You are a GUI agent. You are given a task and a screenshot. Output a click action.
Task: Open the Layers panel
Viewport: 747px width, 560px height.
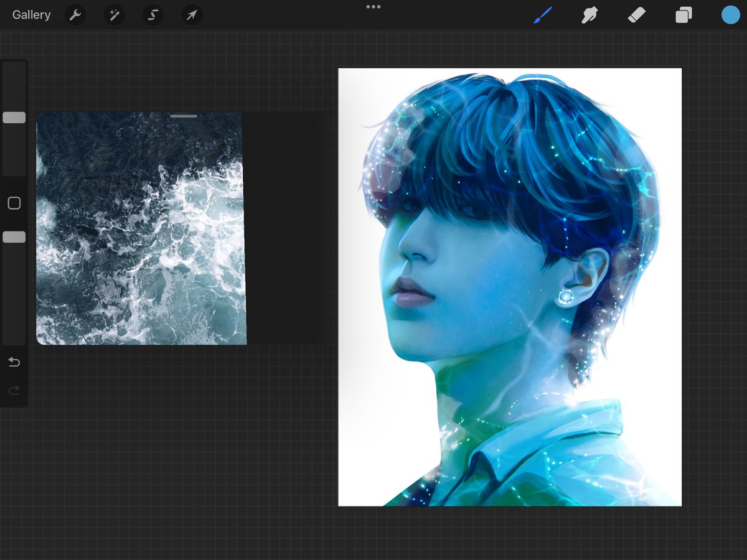(x=684, y=15)
